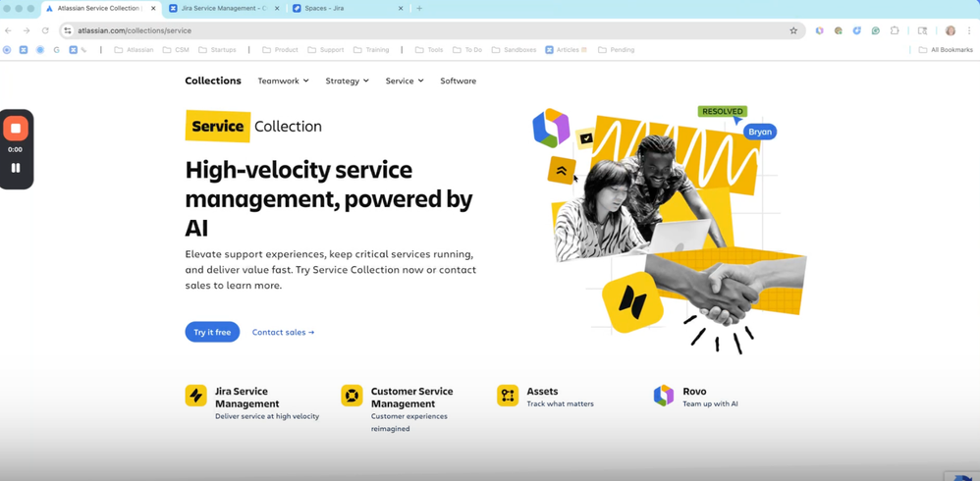Screen dimensions: 980x481
Task: Click the Collections heading link
Action: [213, 80]
